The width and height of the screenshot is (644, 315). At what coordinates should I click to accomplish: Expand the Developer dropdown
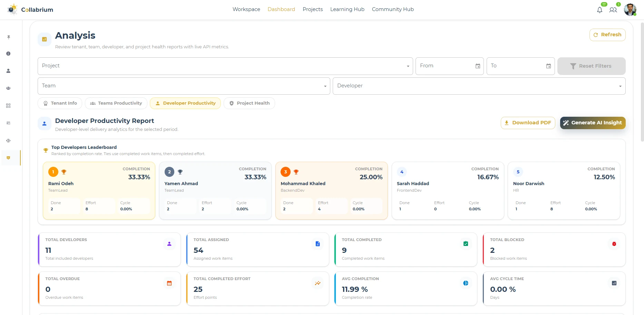point(479,86)
